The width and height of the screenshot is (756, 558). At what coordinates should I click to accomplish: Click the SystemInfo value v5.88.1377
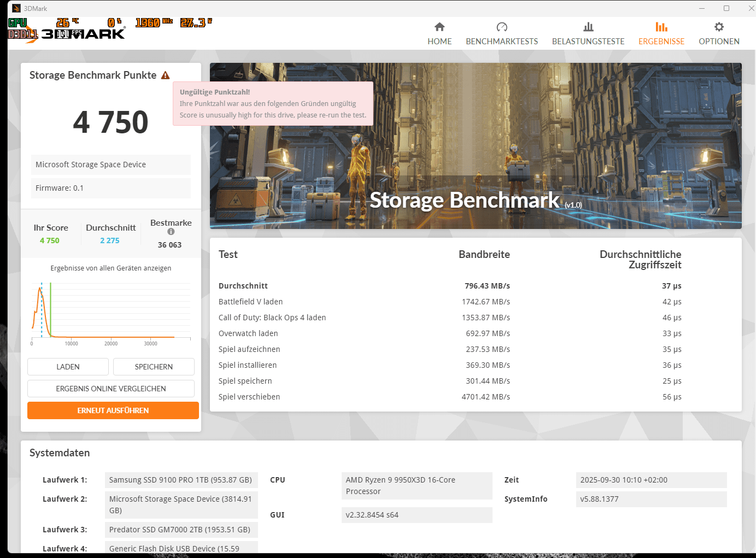[x=652, y=499]
